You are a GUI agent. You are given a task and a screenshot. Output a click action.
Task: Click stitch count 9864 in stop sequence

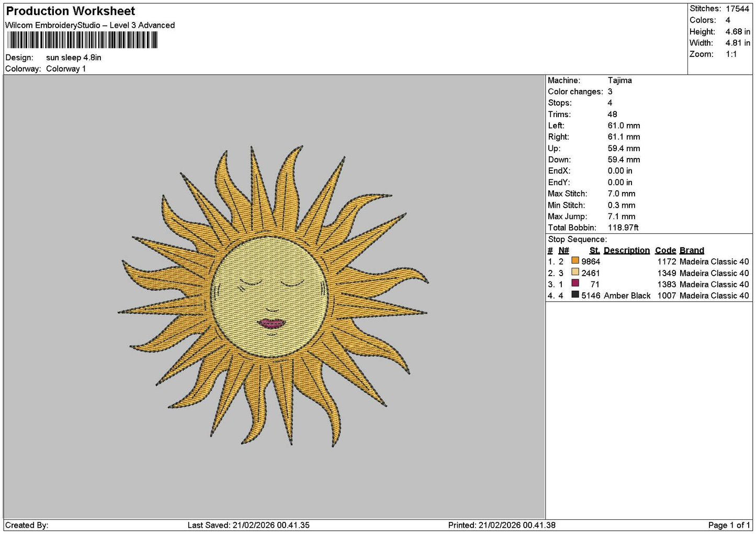591,262
